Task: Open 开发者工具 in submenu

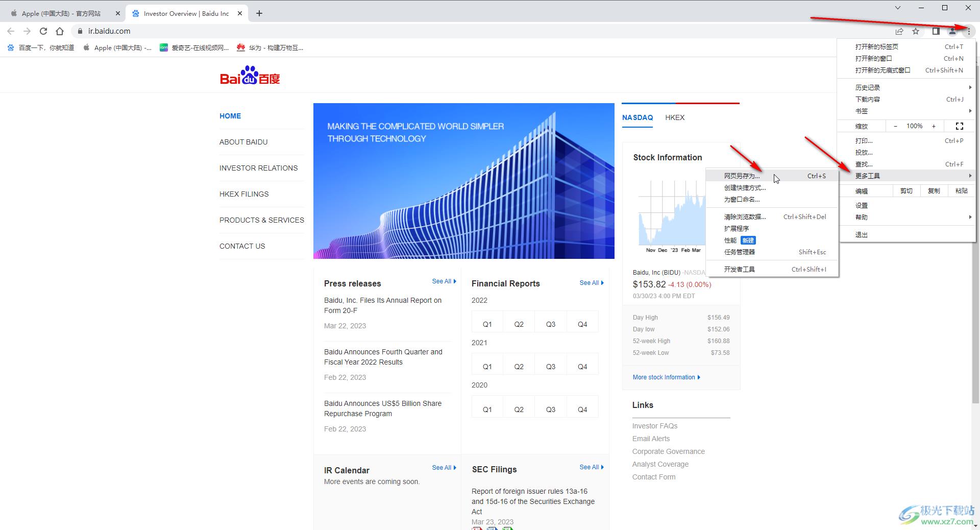Action: (x=772, y=269)
